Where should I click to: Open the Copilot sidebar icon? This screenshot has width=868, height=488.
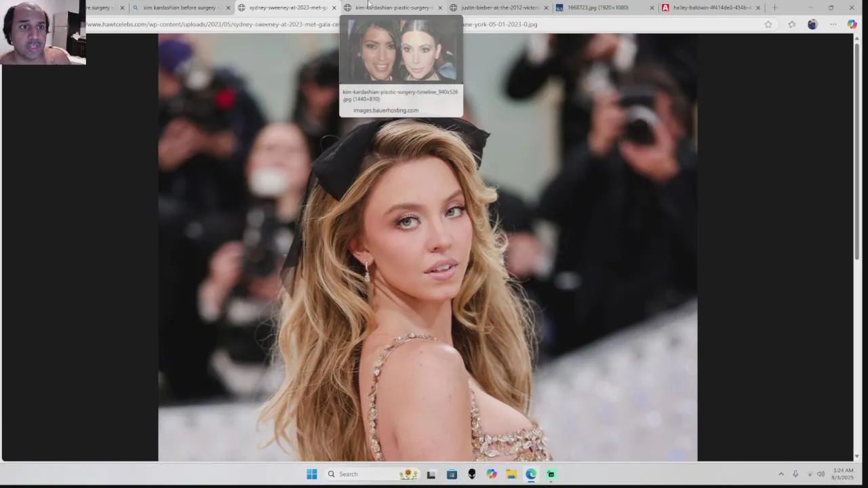coord(852,24)
